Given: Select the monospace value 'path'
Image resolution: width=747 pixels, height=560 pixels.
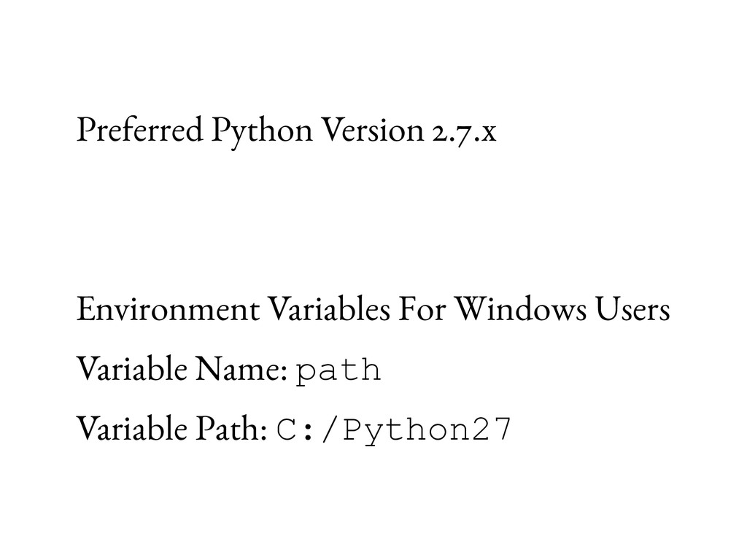Looking at the screenshot, I should (x=338, y=371).
